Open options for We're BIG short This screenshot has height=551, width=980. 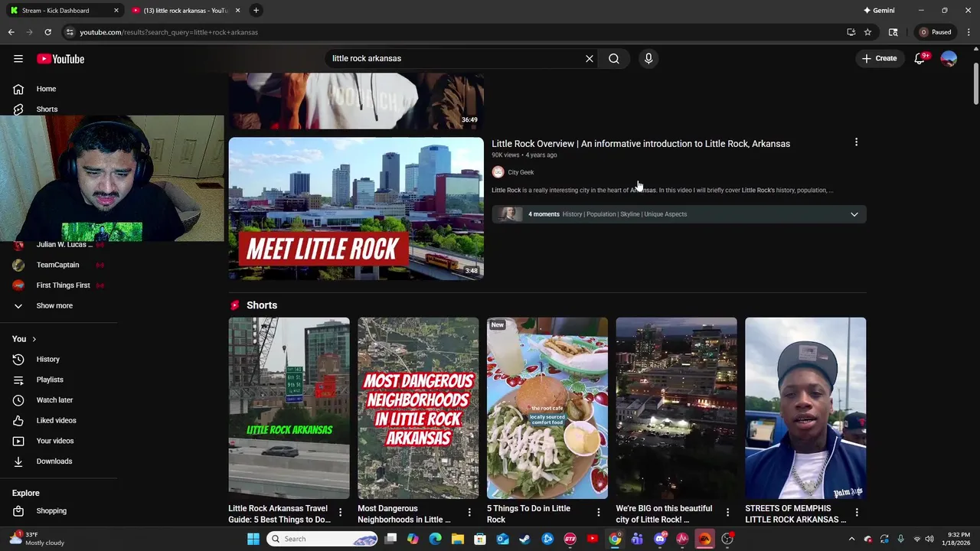(728, 513)
